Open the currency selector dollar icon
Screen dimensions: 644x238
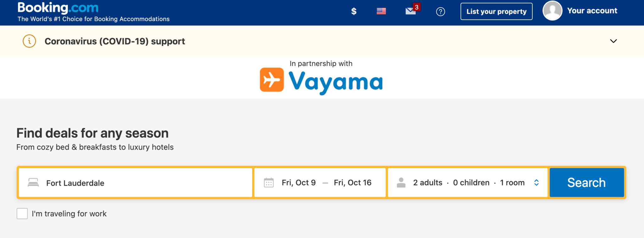pyautogui.click(x=354, y=11)
